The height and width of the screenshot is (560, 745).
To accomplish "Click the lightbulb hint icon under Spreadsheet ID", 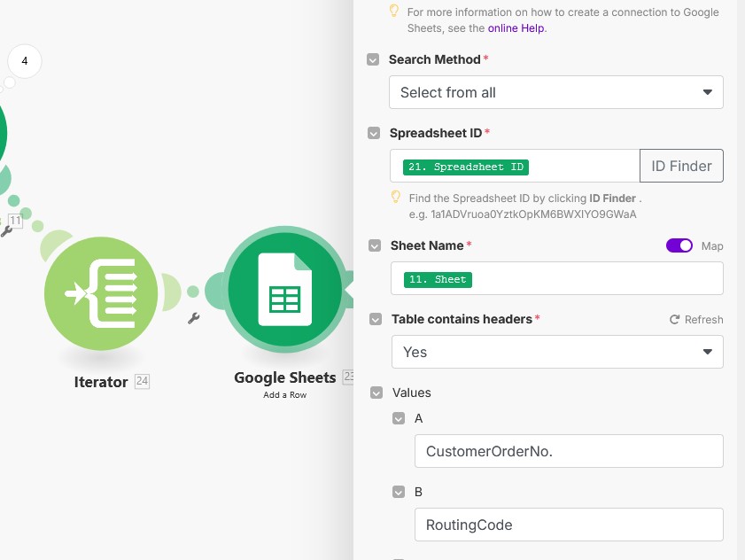I will [395, 197].
